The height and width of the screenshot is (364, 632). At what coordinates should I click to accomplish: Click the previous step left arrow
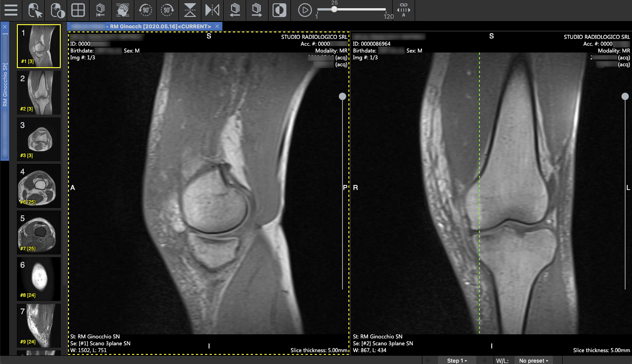pos(428,360)
